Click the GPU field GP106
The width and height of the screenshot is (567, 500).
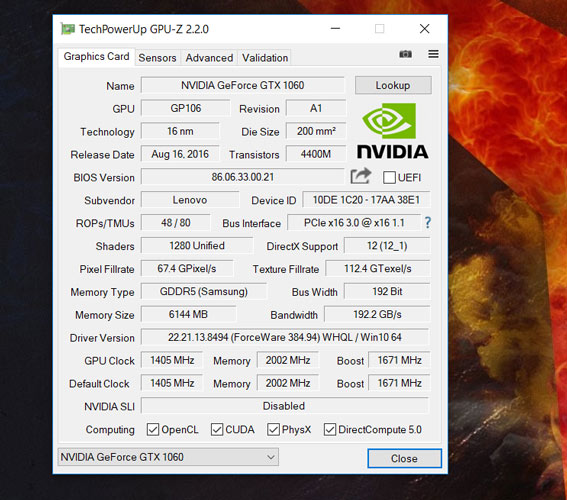point(186,108)
